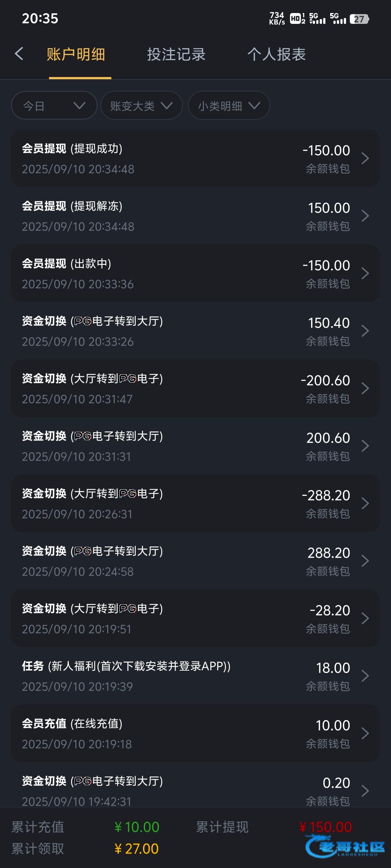Tap chevron beside the 150.40 transfer

[365, 331]
